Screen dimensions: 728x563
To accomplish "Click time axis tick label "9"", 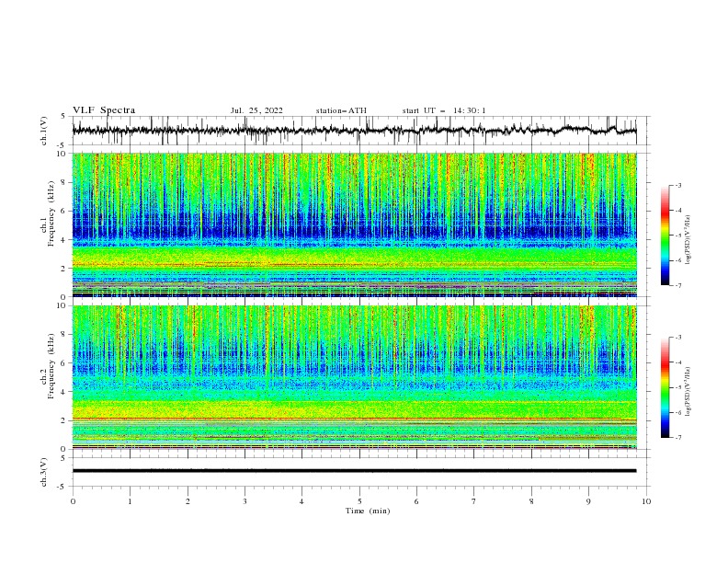I will [588, 501].
